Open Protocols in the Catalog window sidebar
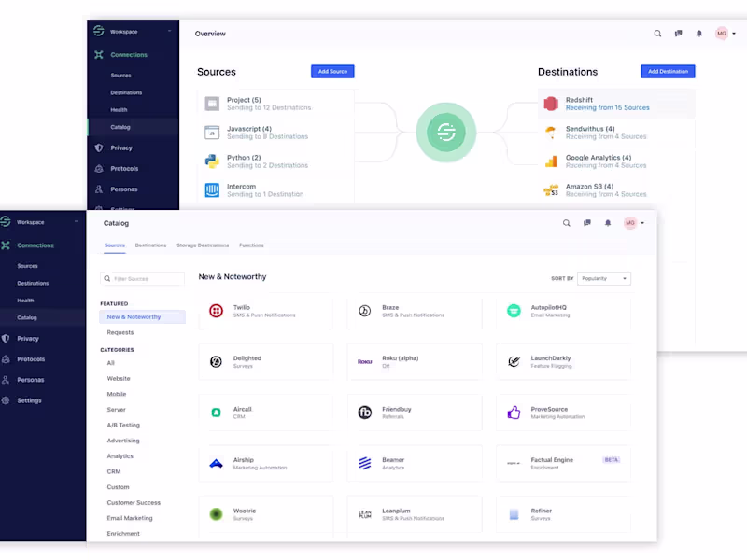Viewport: 747px width, 560px height. pyautogui.click(x=31, y=359)
